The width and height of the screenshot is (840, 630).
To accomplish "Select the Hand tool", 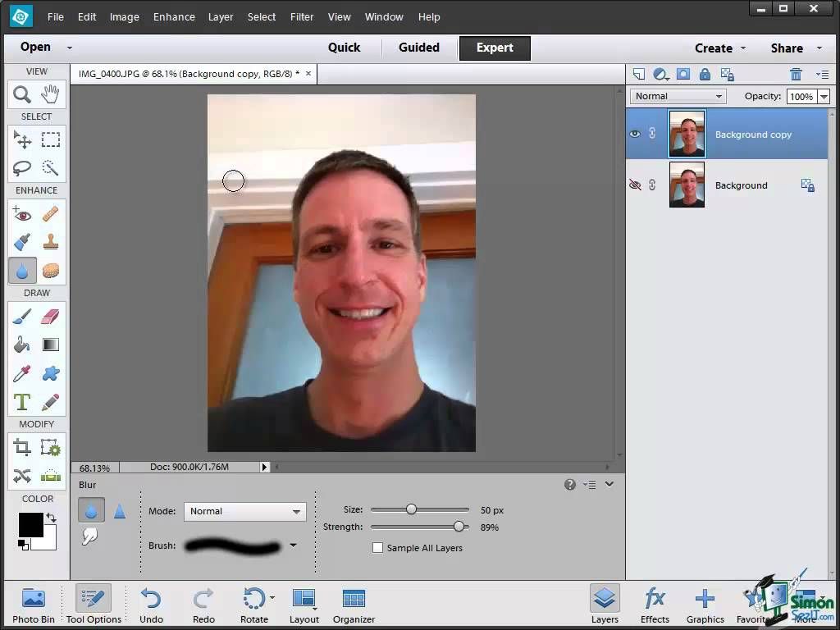I will [x=51, y=94].
